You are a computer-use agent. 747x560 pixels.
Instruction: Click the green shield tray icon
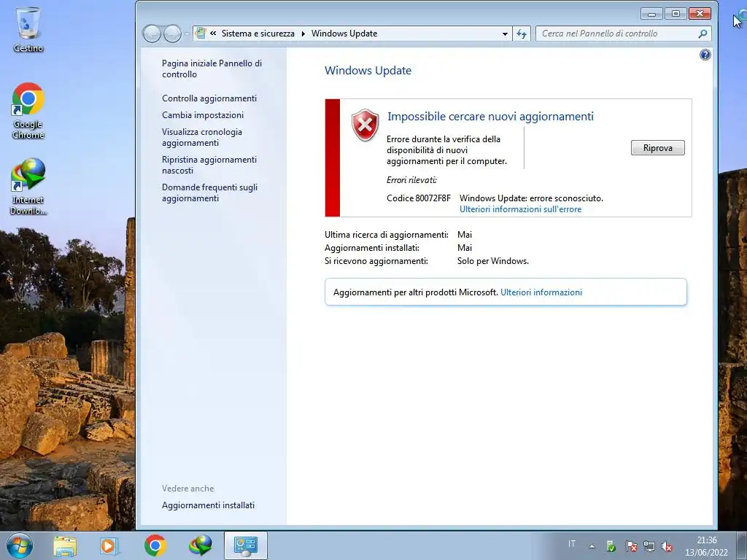(611, 546)
